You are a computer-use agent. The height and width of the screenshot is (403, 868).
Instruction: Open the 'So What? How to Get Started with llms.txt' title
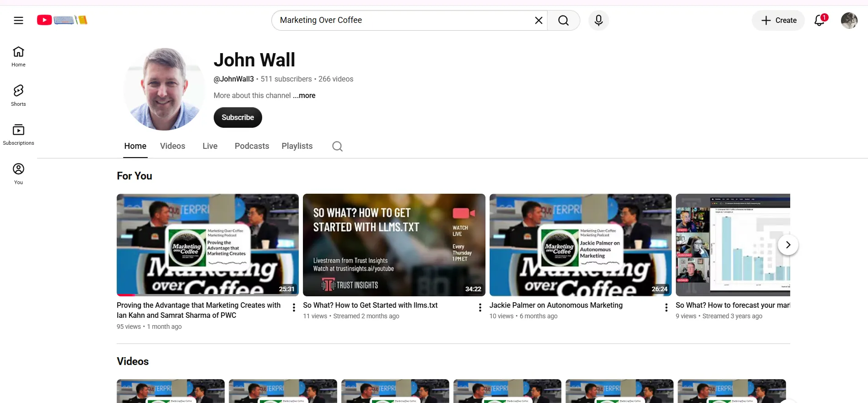pos(370,305)
